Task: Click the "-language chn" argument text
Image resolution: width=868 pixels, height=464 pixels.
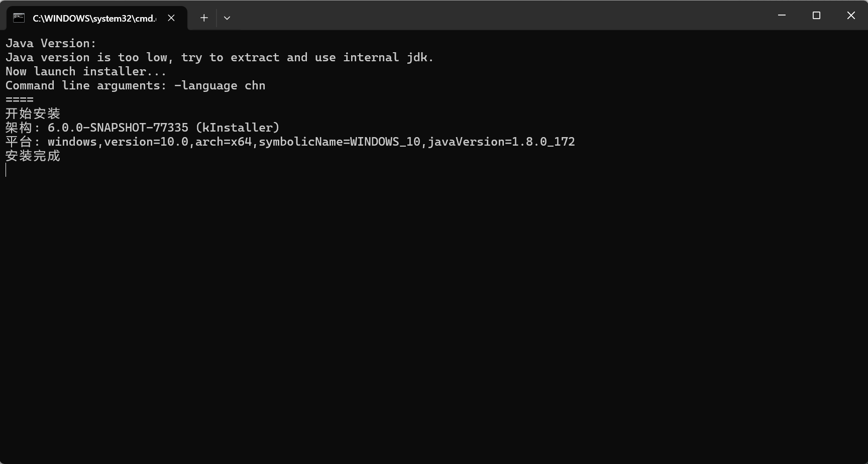Action: (220, 85)
